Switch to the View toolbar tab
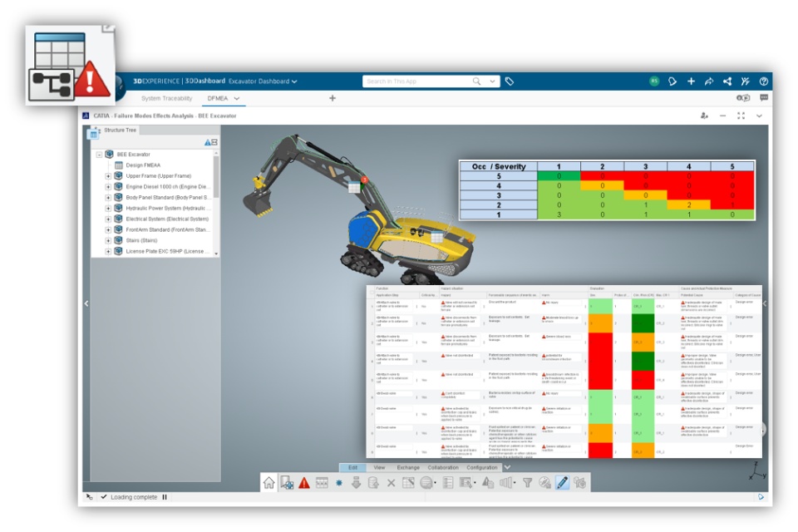 click(x=379, y=467)
